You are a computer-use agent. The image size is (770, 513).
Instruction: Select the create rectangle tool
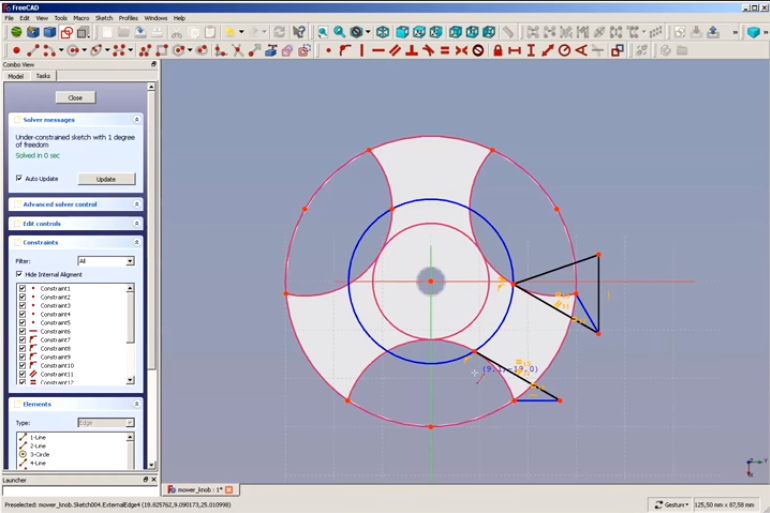pos(162,50)
